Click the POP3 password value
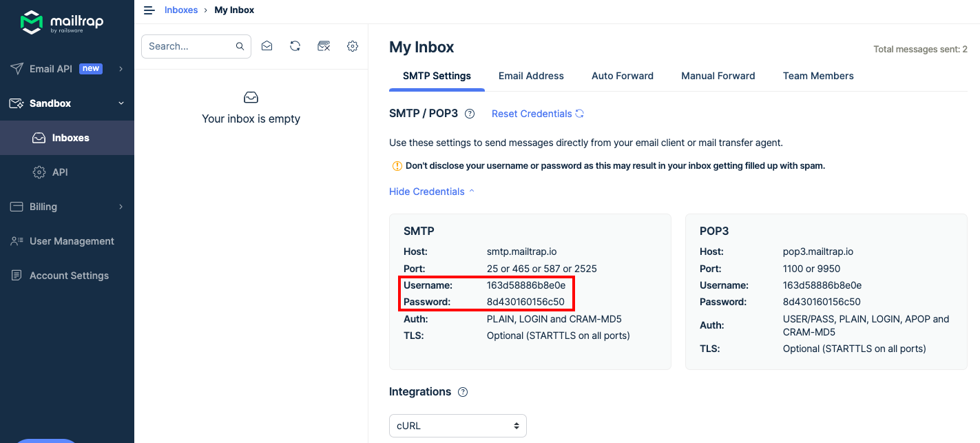The height and width of the screenshot is (443, 980). [x=822, y=302]
